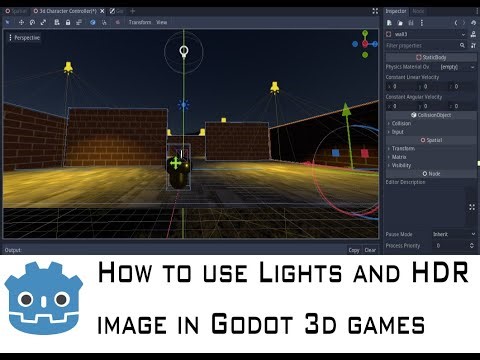Click the Spatial section header
The height and width of the screenshot is (360, 480).
pos(431,140)
